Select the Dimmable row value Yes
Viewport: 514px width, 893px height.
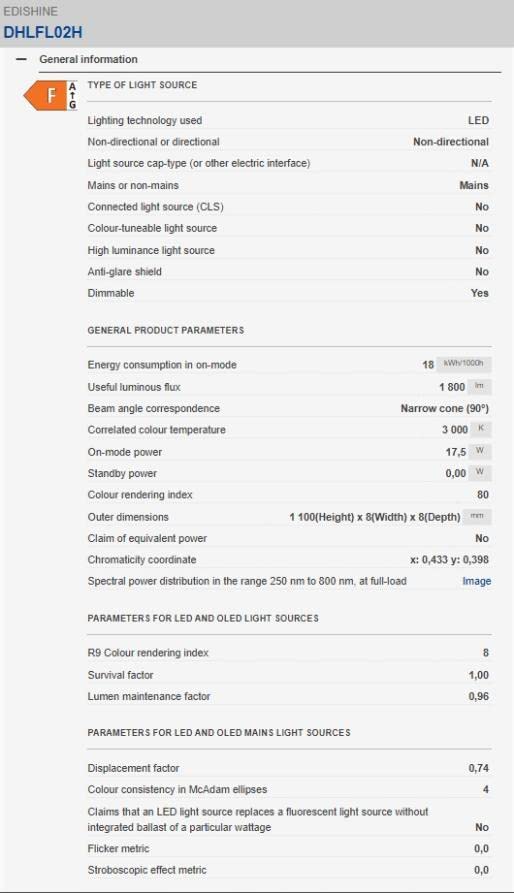480,293
